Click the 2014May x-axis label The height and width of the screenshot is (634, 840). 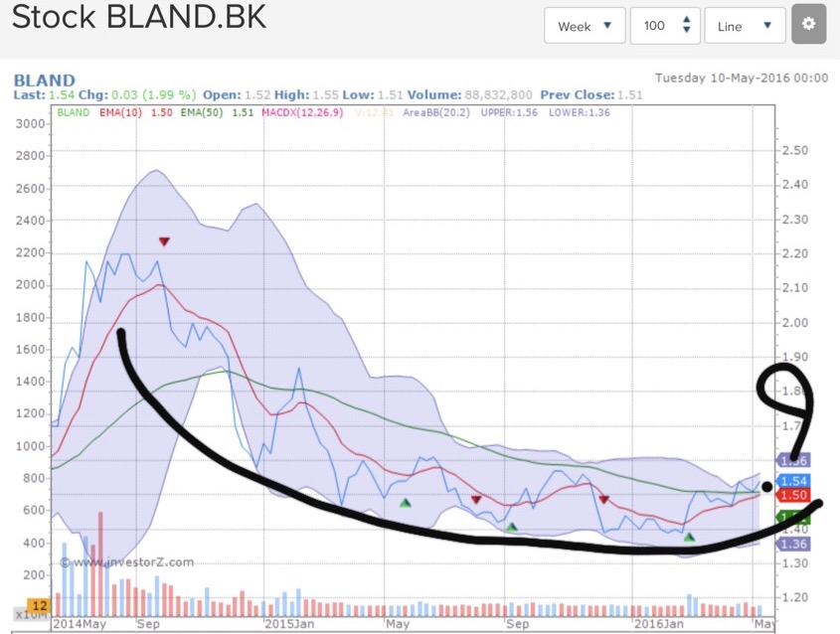coord(80,624)
